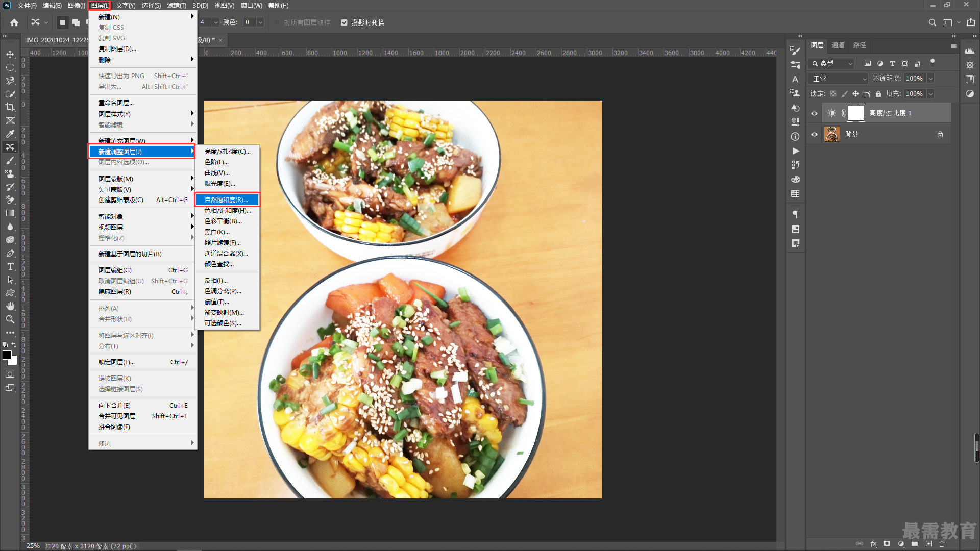Toggle lock all icon
The height and width of the screenshot is (551, 980).
click(x=878, y=94)
